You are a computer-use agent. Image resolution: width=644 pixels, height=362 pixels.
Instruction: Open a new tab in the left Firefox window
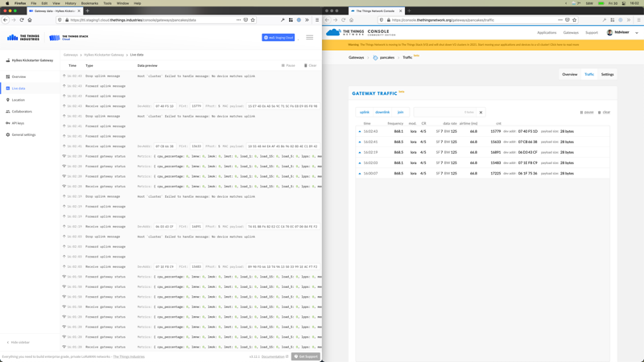click(88, 10)
